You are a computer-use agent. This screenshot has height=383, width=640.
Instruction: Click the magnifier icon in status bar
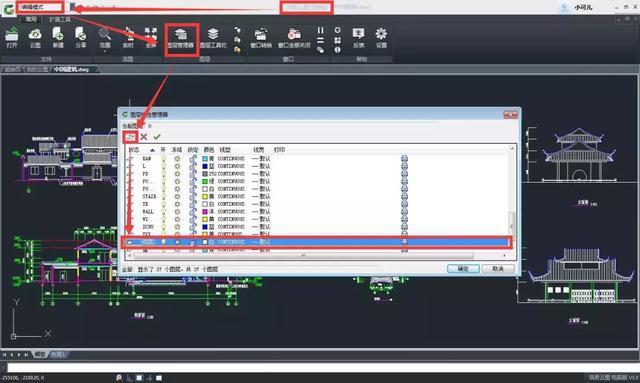[x=119, y=378]
